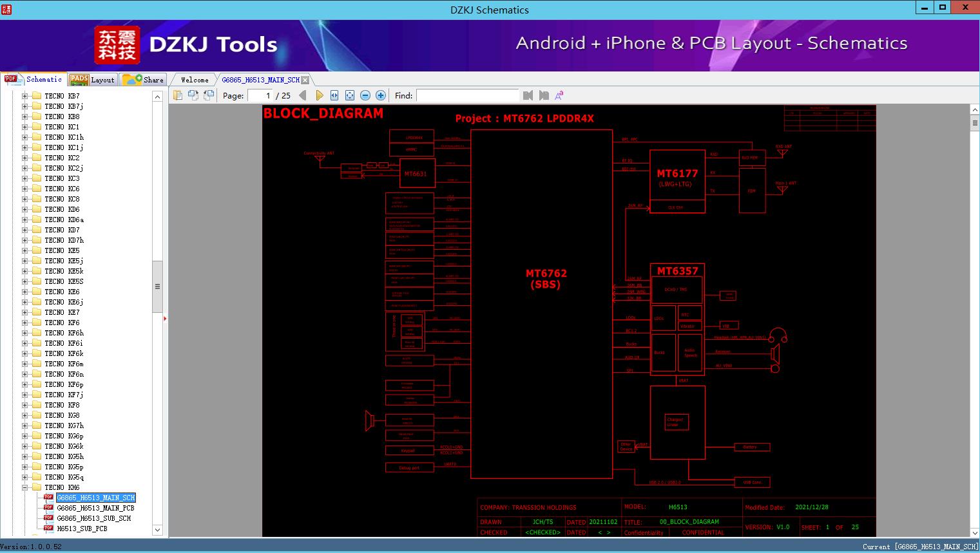Click in the page number field
The width and height of the screenshot is (980, 553).
[x=260, y=95]
